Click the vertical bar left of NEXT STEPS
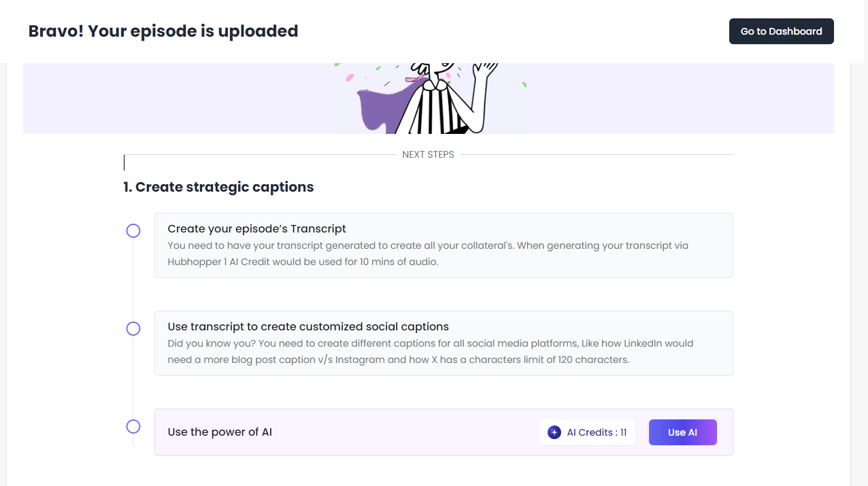The height and width of the screenshot is (486, 868). (124, 162)
